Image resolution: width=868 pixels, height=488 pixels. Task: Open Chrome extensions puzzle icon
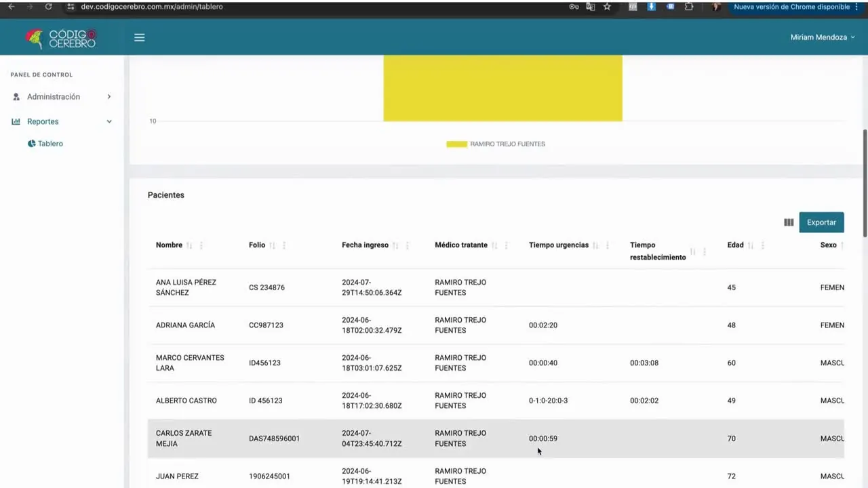point(689,7)
